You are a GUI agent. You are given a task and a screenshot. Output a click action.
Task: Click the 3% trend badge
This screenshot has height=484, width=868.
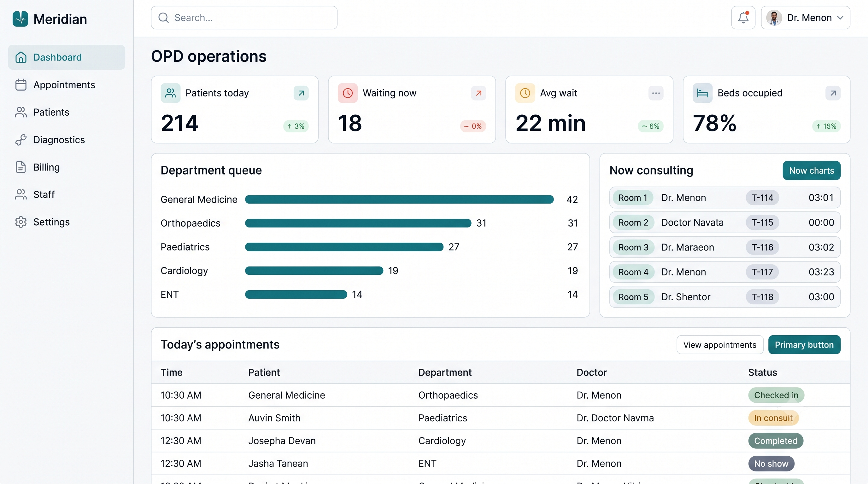296,126
